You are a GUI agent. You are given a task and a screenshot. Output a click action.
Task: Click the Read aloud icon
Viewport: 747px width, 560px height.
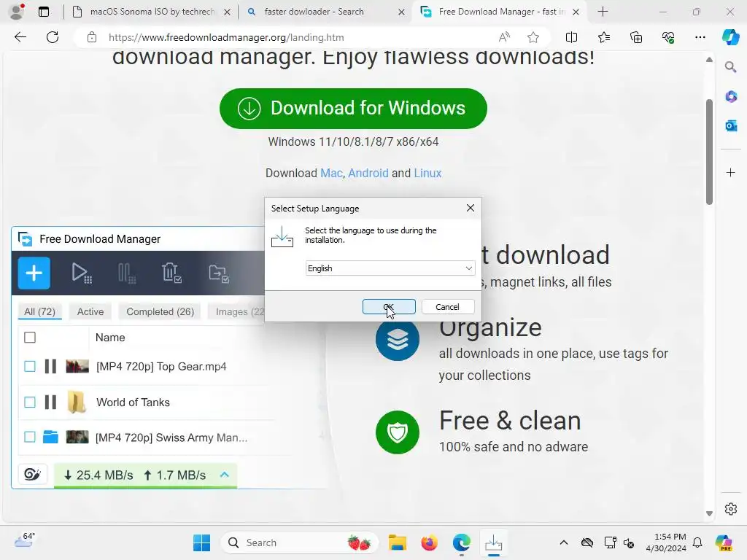pos(504,37)
